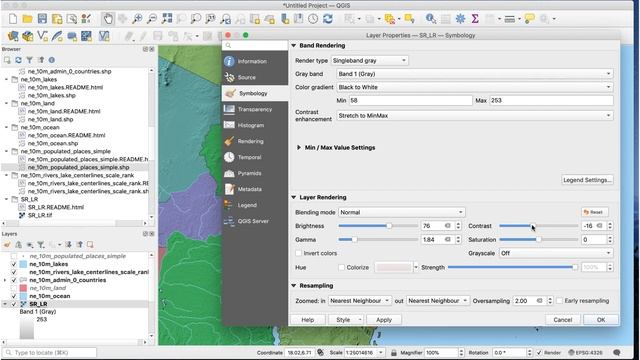Image resolution: width=640 pixels, height=360 pixels.
Task: Switch to the Transparency tab
Action: pos(255,109)
